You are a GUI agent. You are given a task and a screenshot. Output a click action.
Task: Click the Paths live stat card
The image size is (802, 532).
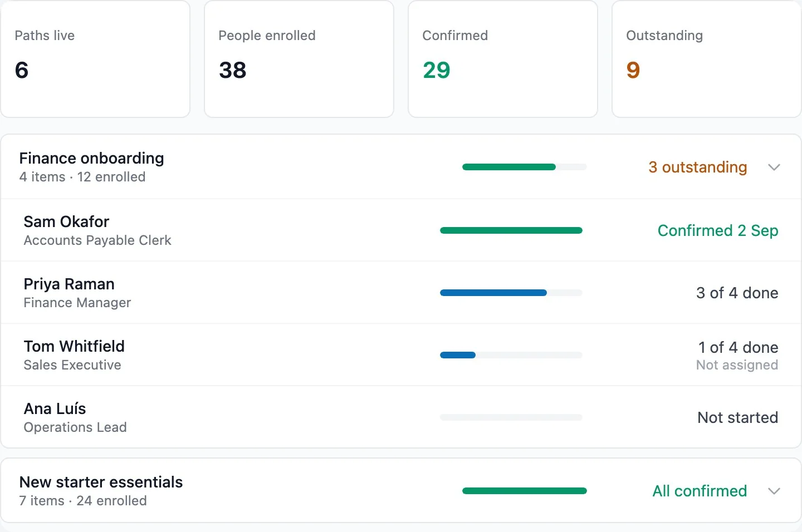pyautogui.click(x=95, y=59)
